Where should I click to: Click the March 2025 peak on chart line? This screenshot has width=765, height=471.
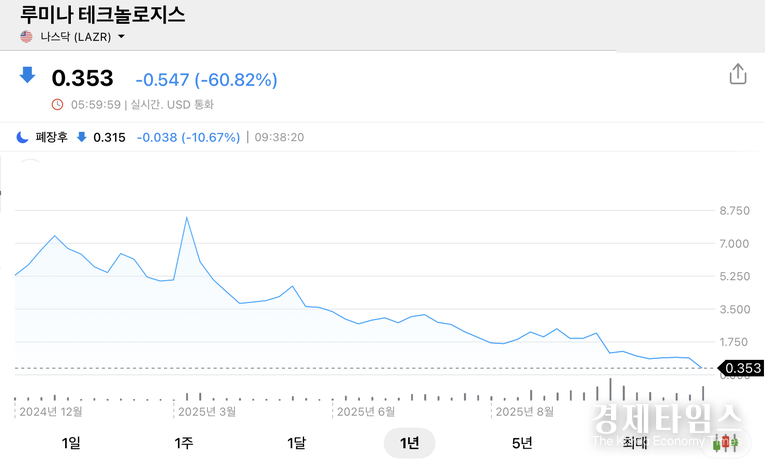pyautogui.click(x=186, y=217)
